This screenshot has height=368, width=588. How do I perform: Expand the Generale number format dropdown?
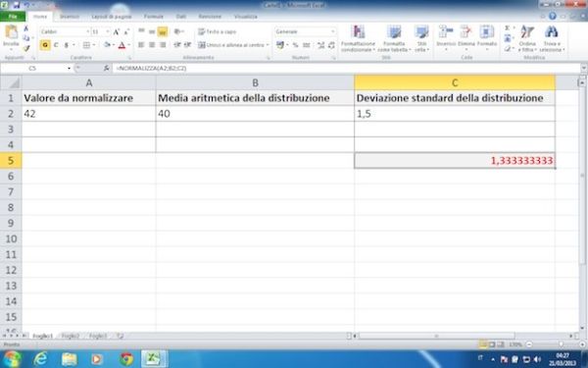click(x=332, y=32)
